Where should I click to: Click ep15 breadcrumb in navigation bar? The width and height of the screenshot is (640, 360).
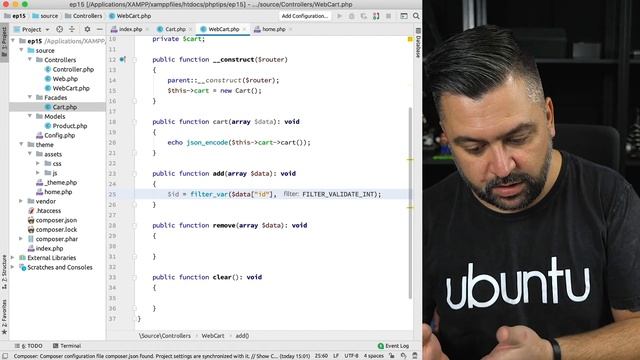pos(14,16)
